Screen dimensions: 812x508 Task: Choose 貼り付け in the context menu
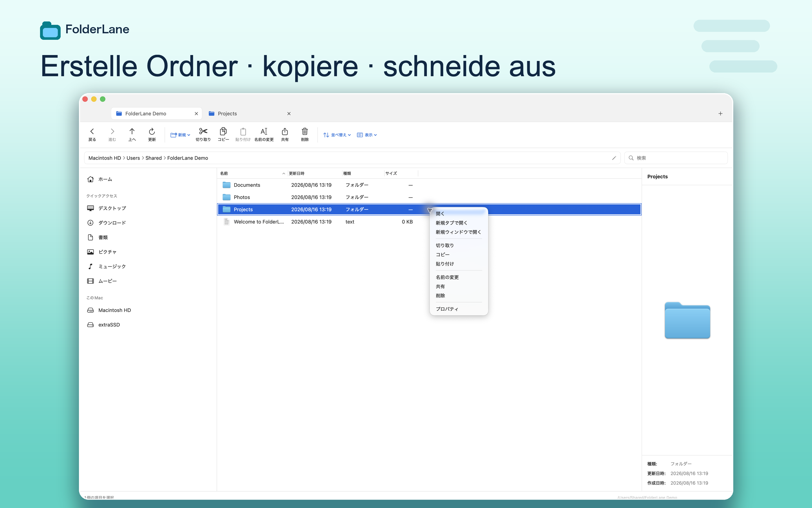pyautogui.click(x=458, y=264)
